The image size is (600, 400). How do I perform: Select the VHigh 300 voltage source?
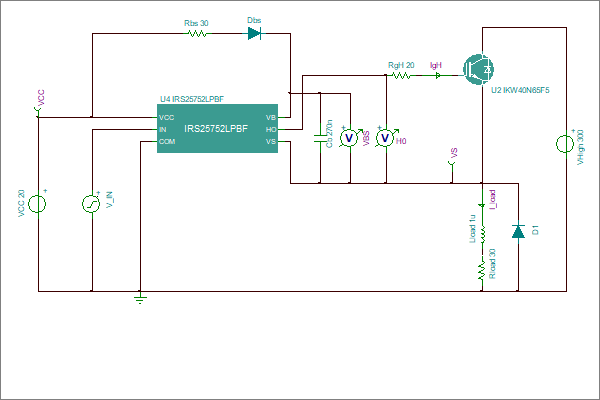[566, 144]
